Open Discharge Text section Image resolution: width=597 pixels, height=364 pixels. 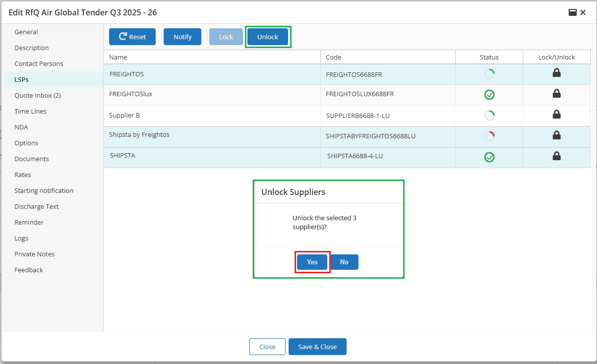coord(54,206)
